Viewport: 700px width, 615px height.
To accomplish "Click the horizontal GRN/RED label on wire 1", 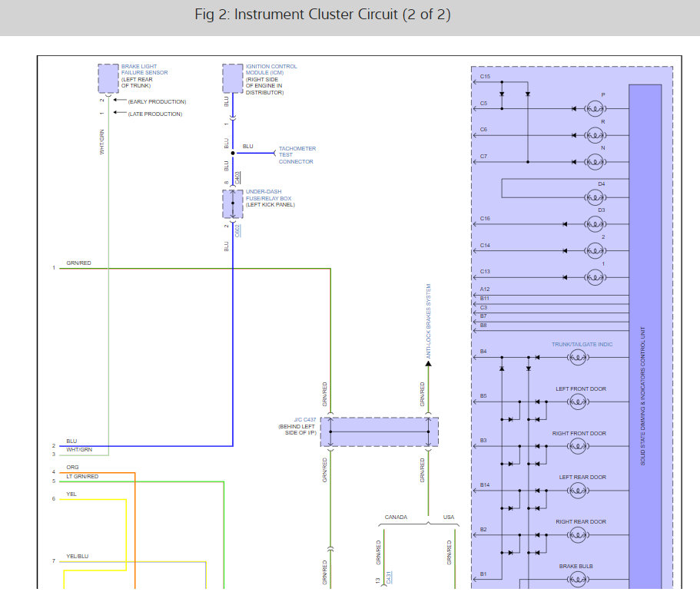I will tap(78, 263).
